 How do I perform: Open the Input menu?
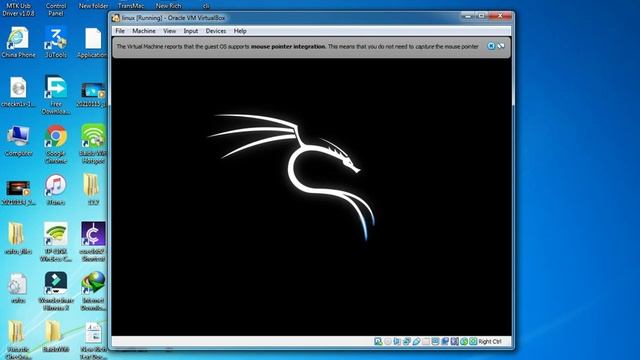(x=191, y=31)
